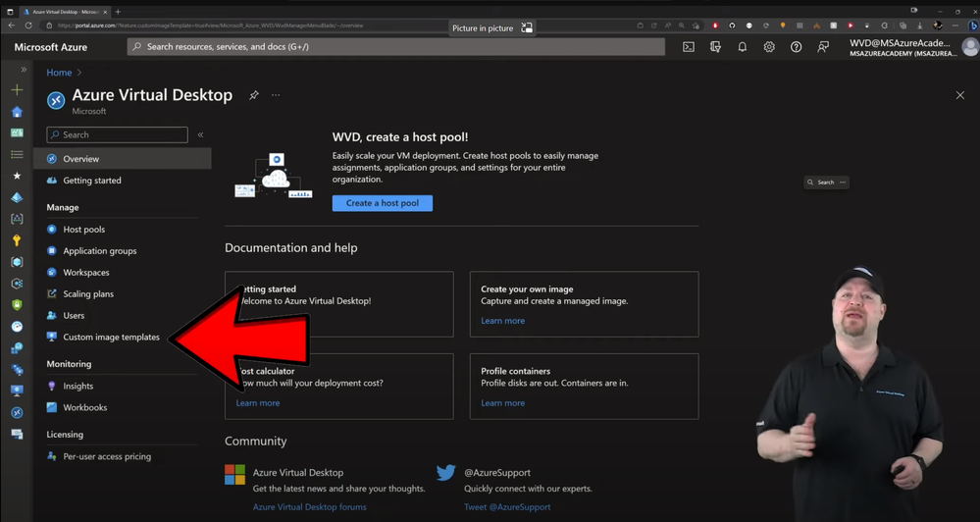Click Create a host pool button
Image resolution: width=980 pixels, height=522 pixels.
point(383,203)
